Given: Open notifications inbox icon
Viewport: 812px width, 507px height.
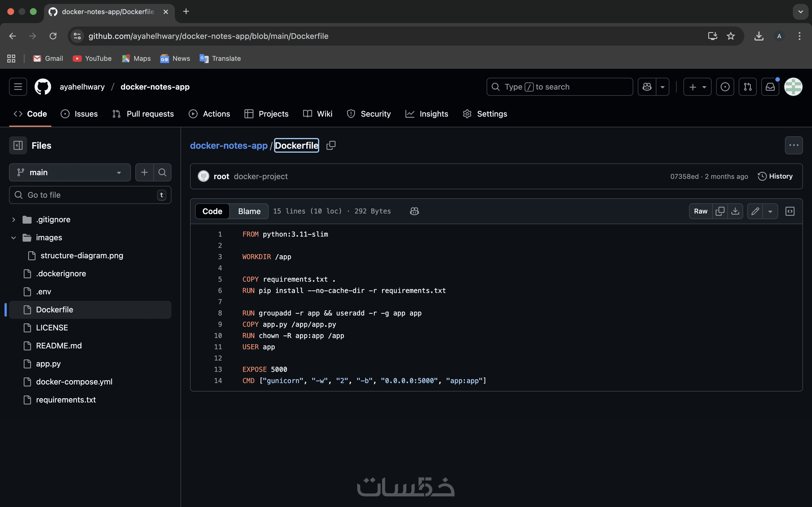Looking at the screenshot, I should click(770, 87).
